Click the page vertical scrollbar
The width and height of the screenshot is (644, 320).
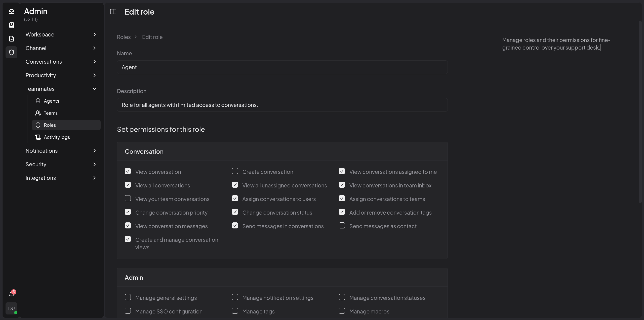640,112
